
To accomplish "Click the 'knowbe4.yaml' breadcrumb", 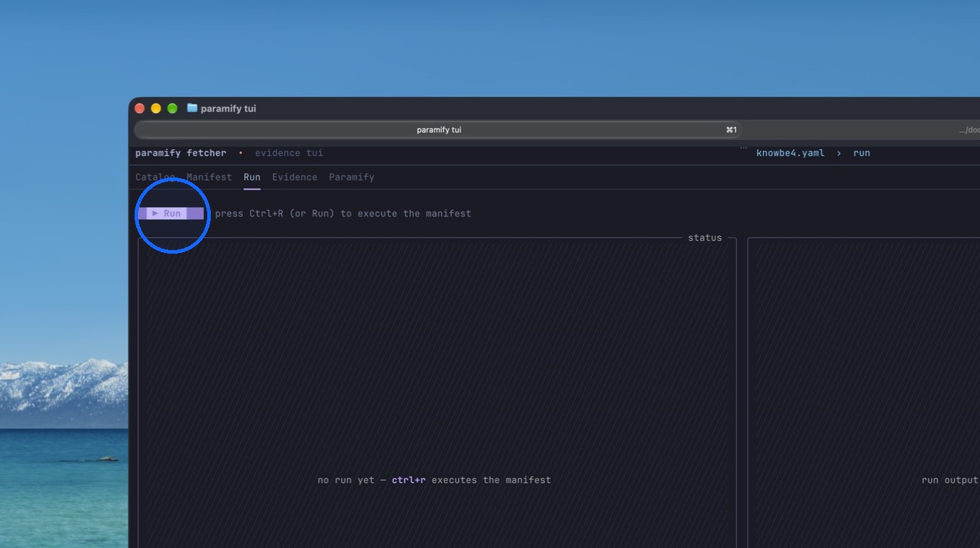I will click(x=791, y=152).
